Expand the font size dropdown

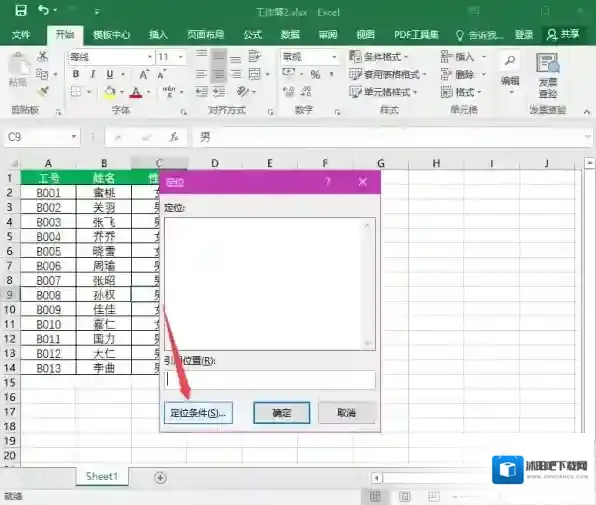point(181,57)
